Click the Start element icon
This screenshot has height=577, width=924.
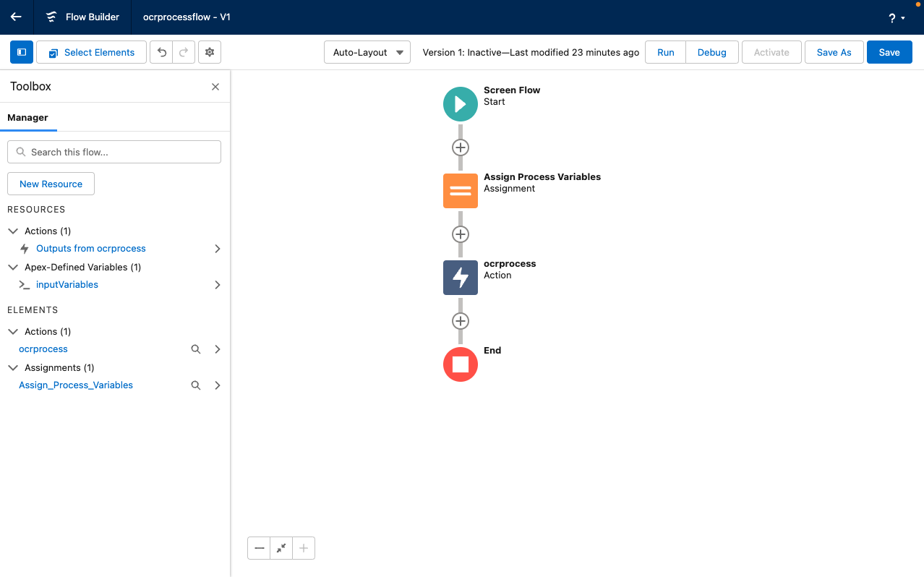461,104
